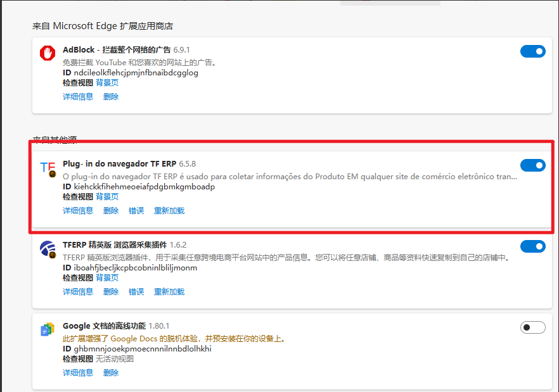Click the Plug- in do navegador TF ERP title
This screenshot has height=392, width=559.
pos(119,164)
